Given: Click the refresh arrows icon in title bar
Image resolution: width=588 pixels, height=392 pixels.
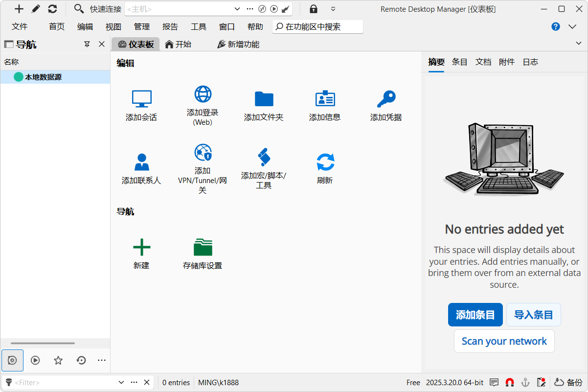Looking at the screenshot, I should point(52,9).
